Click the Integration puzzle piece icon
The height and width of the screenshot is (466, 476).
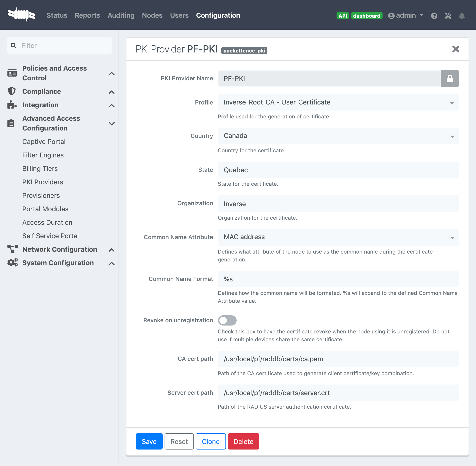(x=12, y=105)
